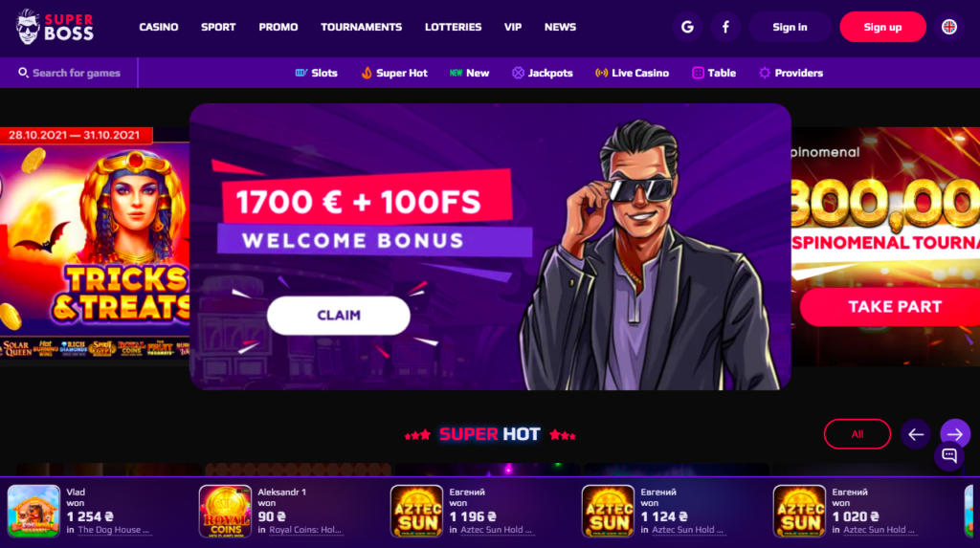Image resolution: width=980 pixels, height=548 pixels.
Task: Claim the welcome bonus
Action: (x=339, y=316)
